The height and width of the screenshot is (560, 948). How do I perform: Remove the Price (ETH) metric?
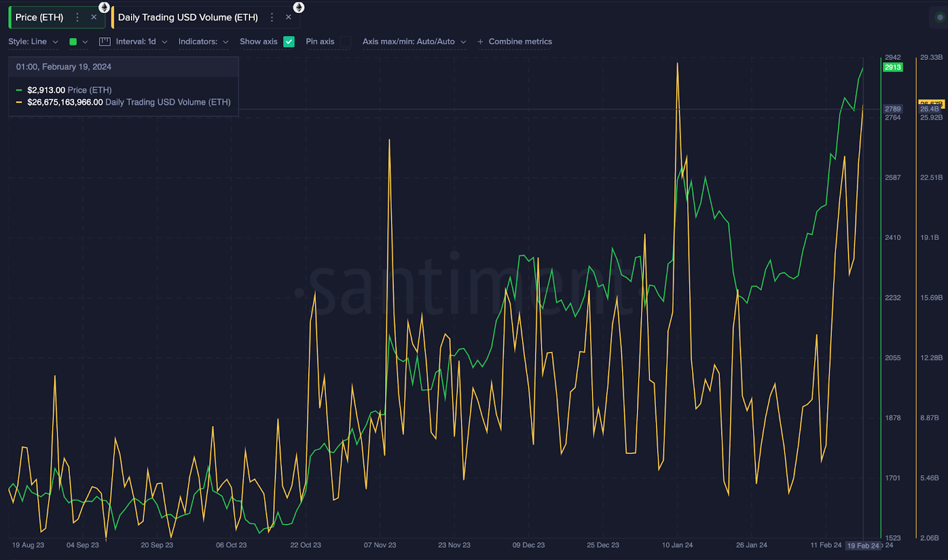click(x=94, y=17)
